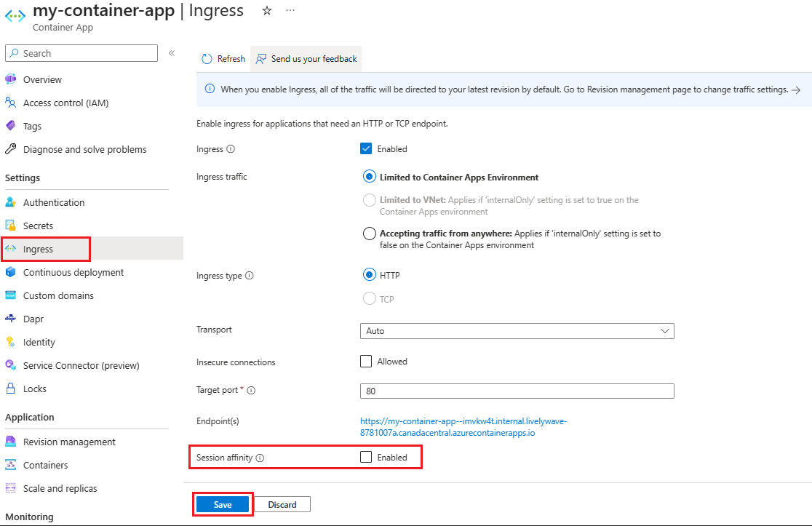Open Dapr in the settings menu
The image size is (812, 526).
pos(33,319)
